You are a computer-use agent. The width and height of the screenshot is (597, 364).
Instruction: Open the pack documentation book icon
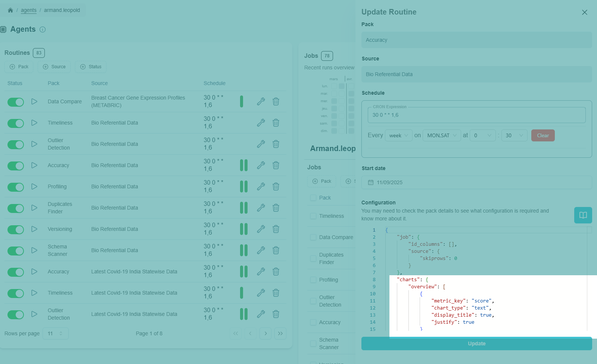tap(583, 215)
